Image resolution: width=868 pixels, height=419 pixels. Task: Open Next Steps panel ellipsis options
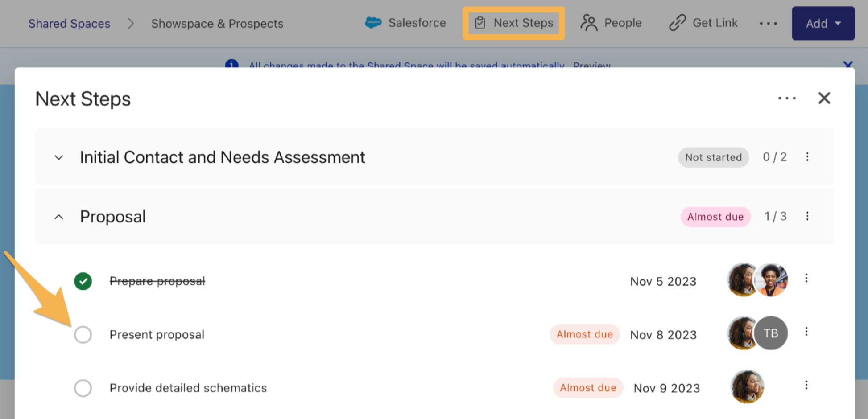point(787,98)
